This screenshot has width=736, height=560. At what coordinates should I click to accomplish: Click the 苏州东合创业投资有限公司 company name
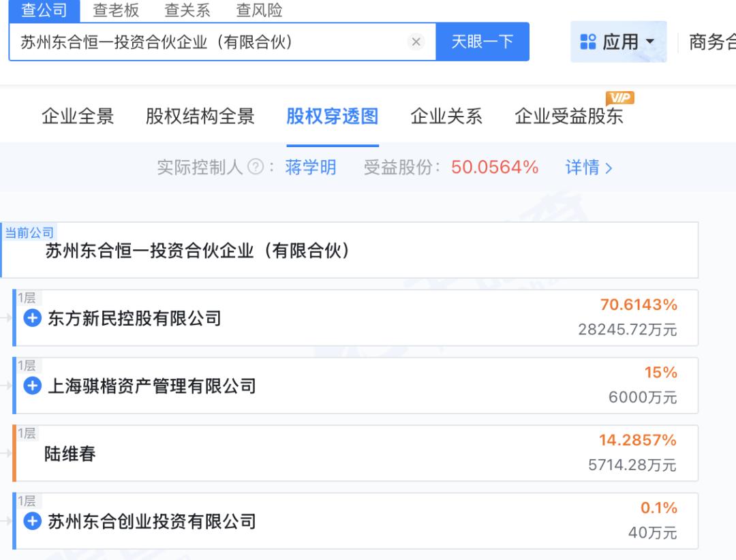coord(152,522)
